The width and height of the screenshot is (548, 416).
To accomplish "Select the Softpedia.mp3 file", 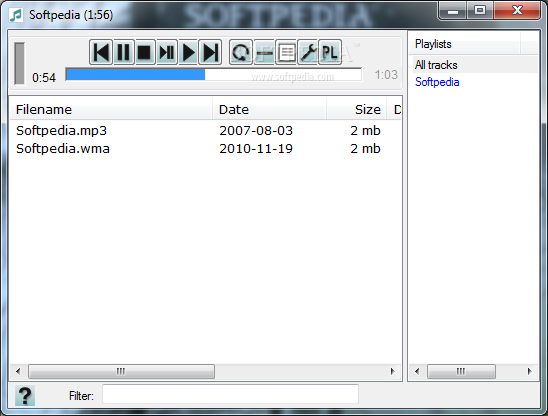I will pos(62,130).
